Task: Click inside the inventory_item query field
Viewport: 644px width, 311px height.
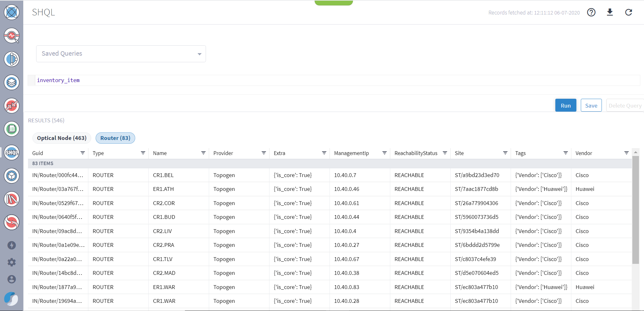Action: (x=58, y=80)
